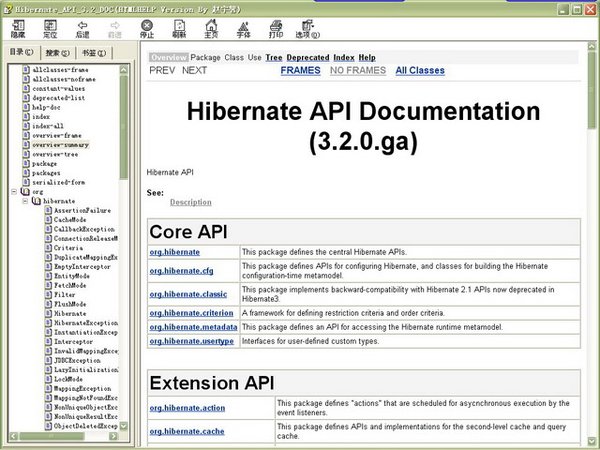The image size is (600, 450).
Task: Click the Hide (隐藏) toolbar icon
Action: tap(18, 25)
